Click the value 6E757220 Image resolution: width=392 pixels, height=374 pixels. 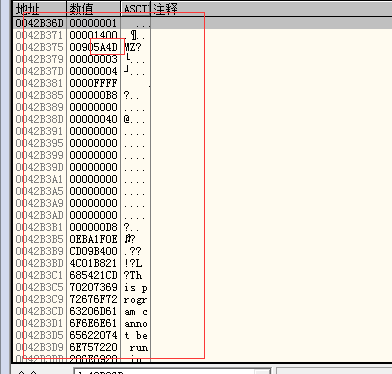pyautogui.click(x=93, y=347)
